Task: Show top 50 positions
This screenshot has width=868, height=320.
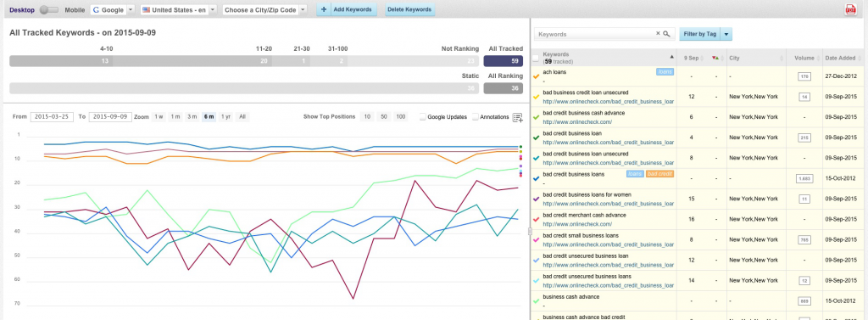Action: pos(384,116)
